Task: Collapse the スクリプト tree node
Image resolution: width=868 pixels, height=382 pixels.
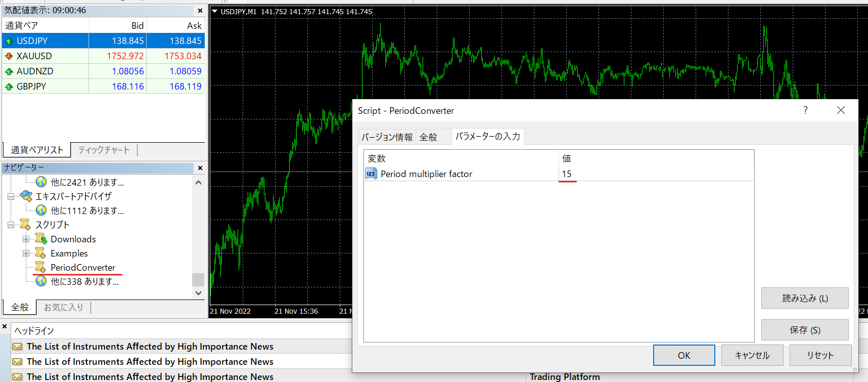Action: pos(11,225)
